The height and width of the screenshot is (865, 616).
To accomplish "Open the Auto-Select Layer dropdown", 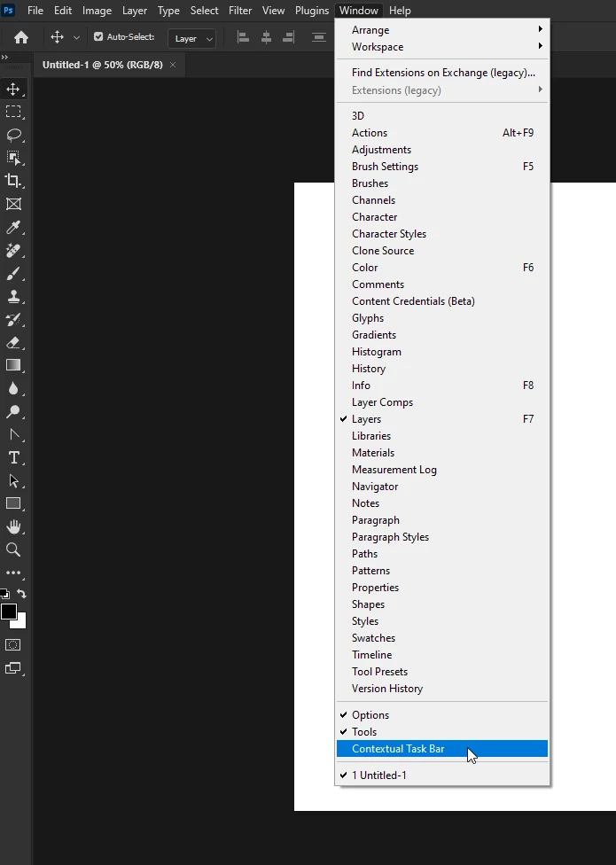I will coord(192,39).
